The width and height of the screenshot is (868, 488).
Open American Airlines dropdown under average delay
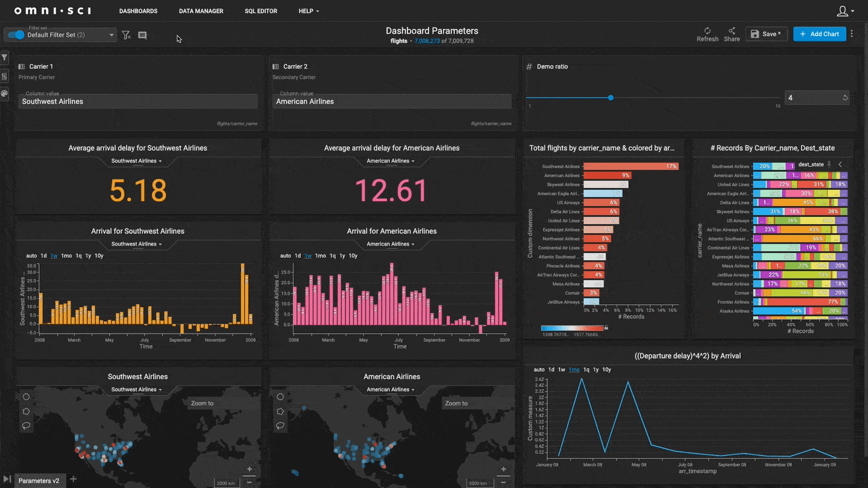pos(391,161)
